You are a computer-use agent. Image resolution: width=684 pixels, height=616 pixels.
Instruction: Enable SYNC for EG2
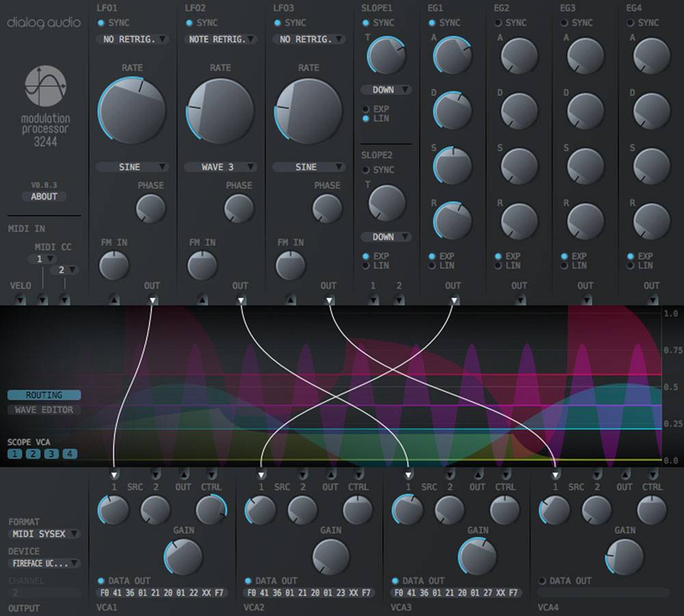point(499,23)
